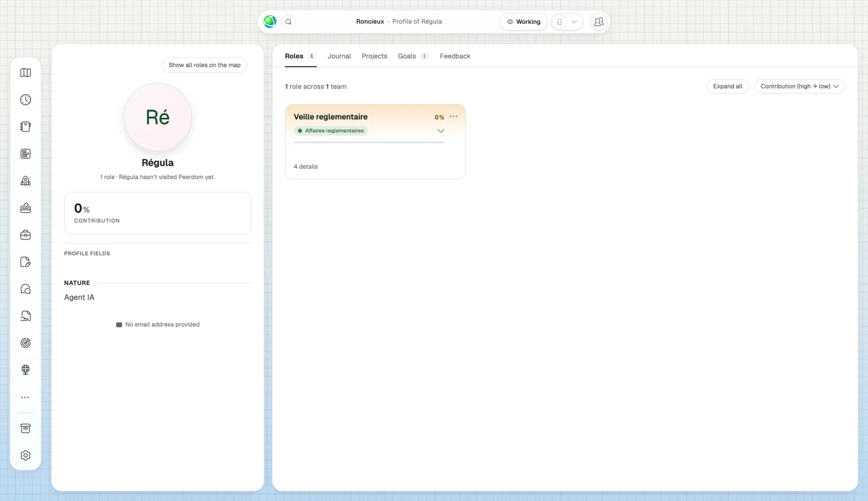868x501 pixels.
Task: Switch to the Goals tab
Action: coord(413,56)
